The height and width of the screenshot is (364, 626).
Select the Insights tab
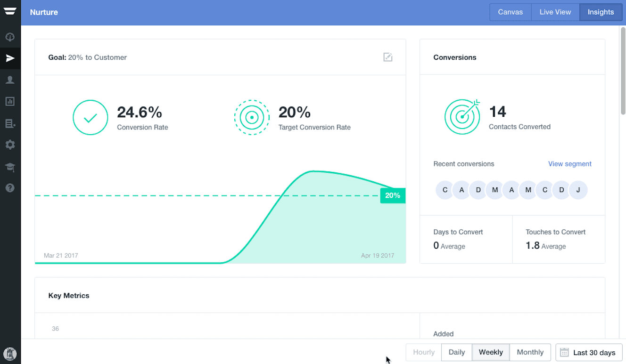pyautogui.click(x=601, y=12)
